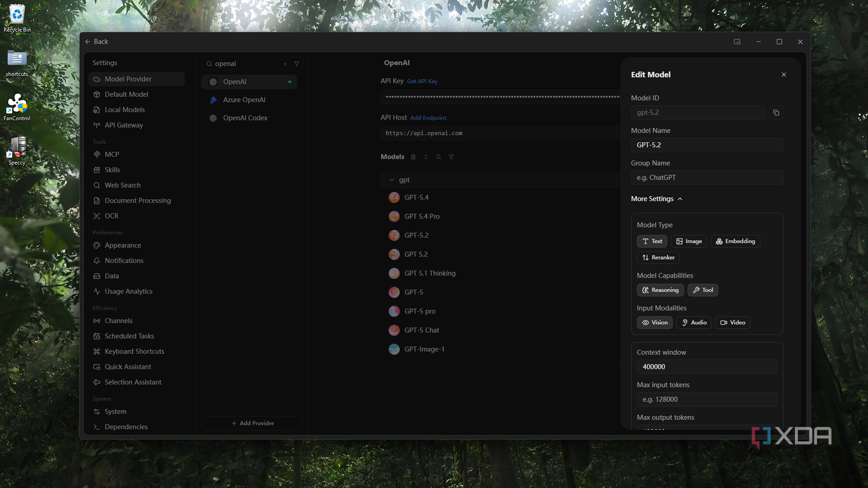Image resolution: width=868 pixels, height=488 pixels.
Task: Click the Add Provider button
Action: tap(252, 423)
